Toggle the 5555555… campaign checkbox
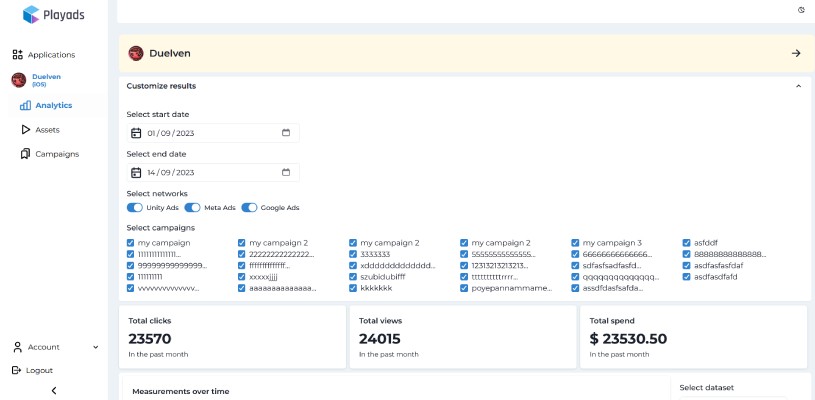This screenshot has height=400, width=815. pyautogui.click(x=464, y=254)
